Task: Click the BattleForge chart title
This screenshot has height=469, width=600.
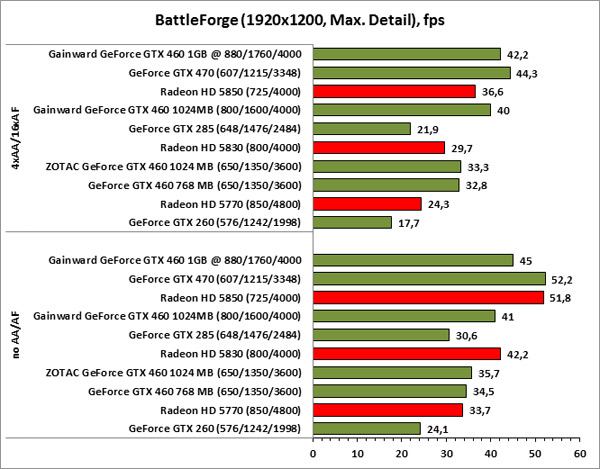Action: click(x=300, y=20)
